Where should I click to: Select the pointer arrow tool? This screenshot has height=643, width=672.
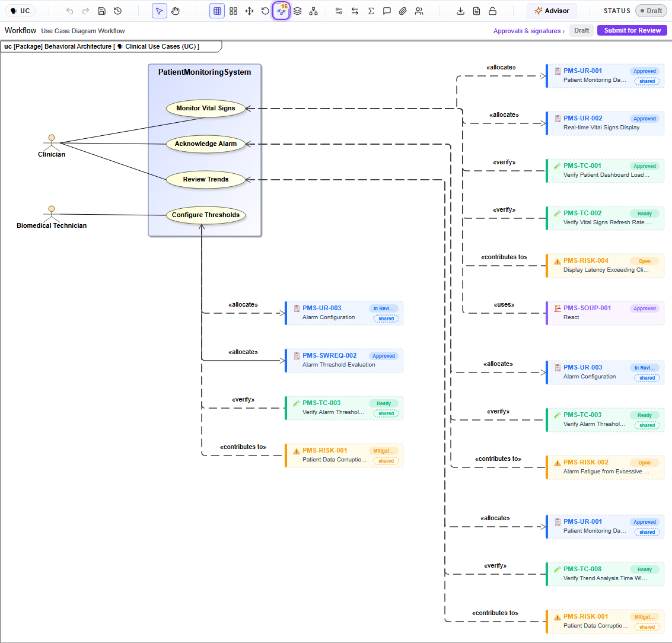(160, 11)
